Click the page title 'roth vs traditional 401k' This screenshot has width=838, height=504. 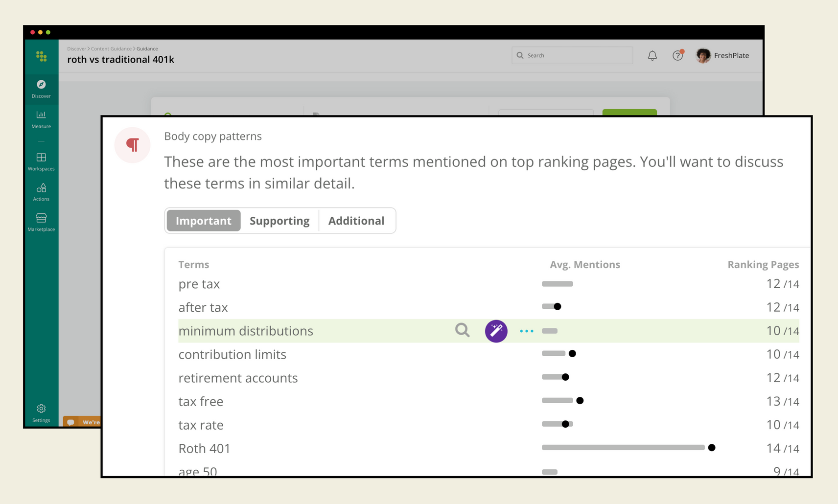(120, 60)
